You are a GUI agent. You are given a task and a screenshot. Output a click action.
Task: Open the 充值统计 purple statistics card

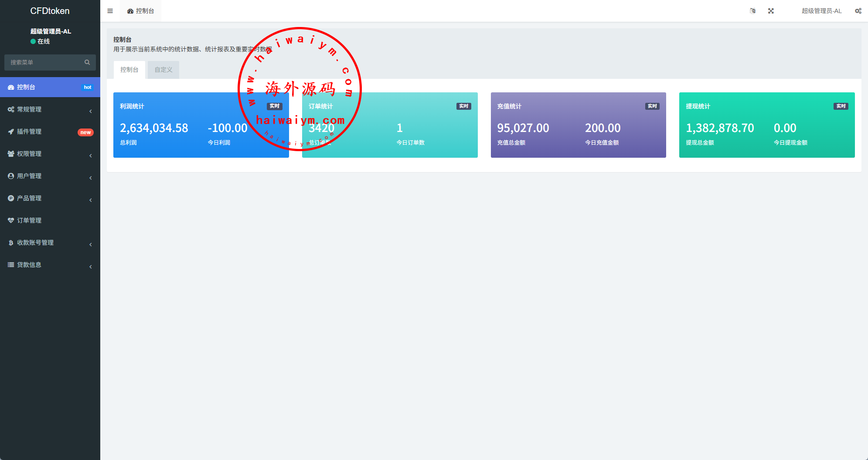pos(578,125)
